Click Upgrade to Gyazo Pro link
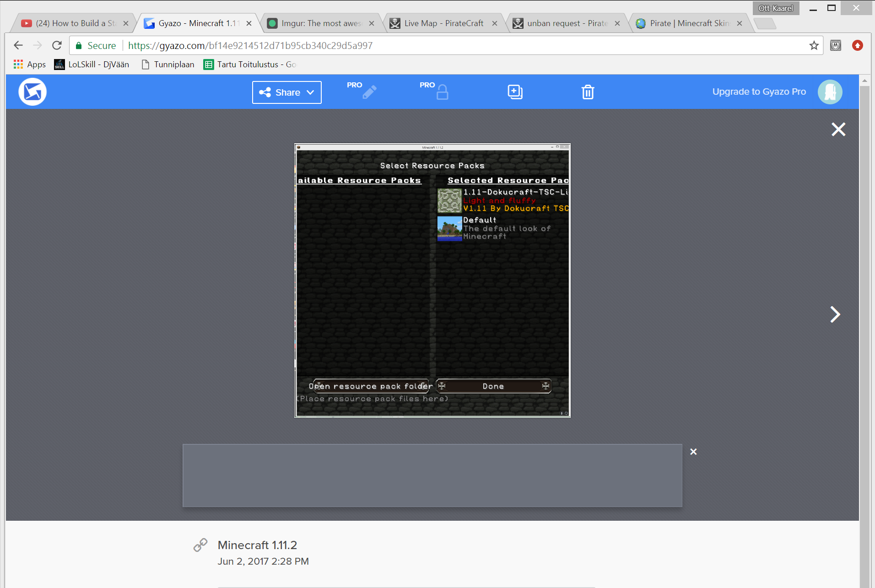Viewport: 875px width, 588px height. (x=759, y=92)
